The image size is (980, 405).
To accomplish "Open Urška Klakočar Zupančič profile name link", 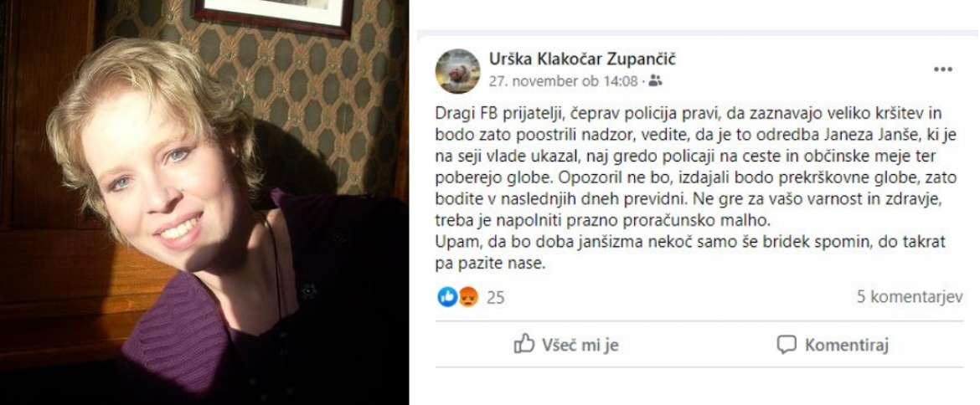I will 582,59.
